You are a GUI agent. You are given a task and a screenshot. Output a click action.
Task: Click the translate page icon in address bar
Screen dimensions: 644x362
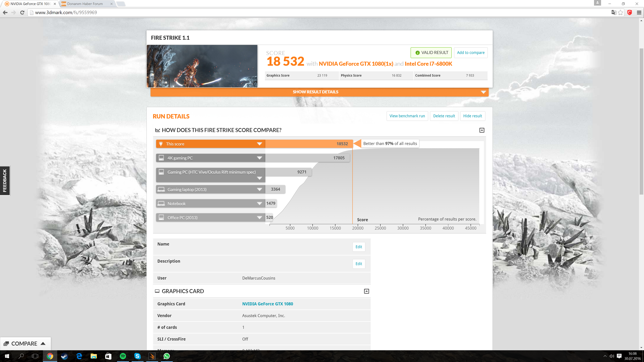click(613, 13)
